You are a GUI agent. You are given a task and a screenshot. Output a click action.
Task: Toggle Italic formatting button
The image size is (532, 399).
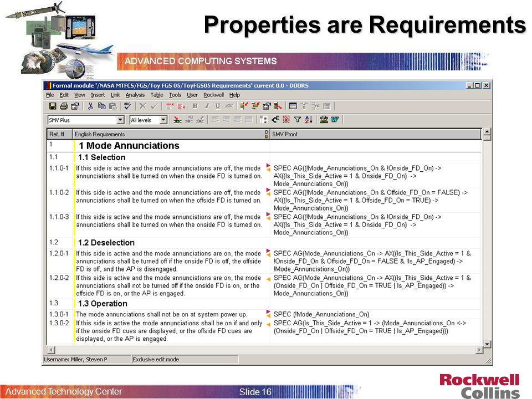click(207, 106)
